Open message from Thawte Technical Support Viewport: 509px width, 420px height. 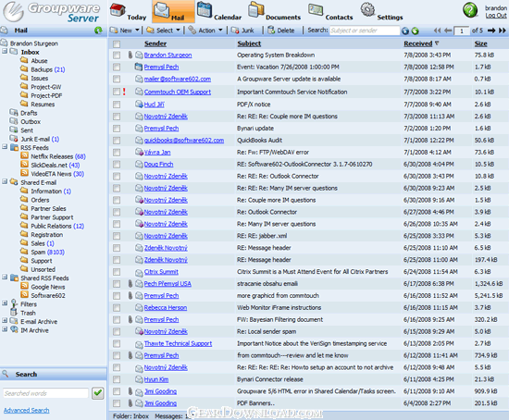coord(178,344)
